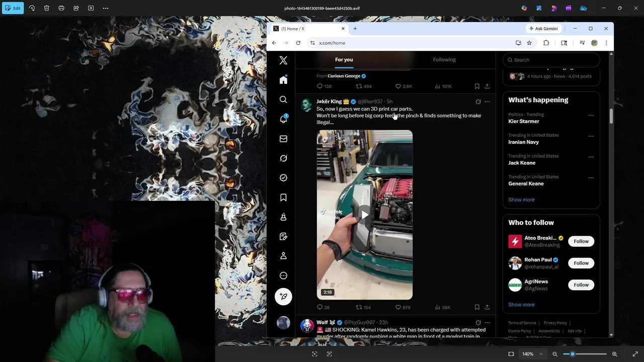Select the '(1) Home / X' browser tab
The image size is (644, 362).
click(309, 29)
